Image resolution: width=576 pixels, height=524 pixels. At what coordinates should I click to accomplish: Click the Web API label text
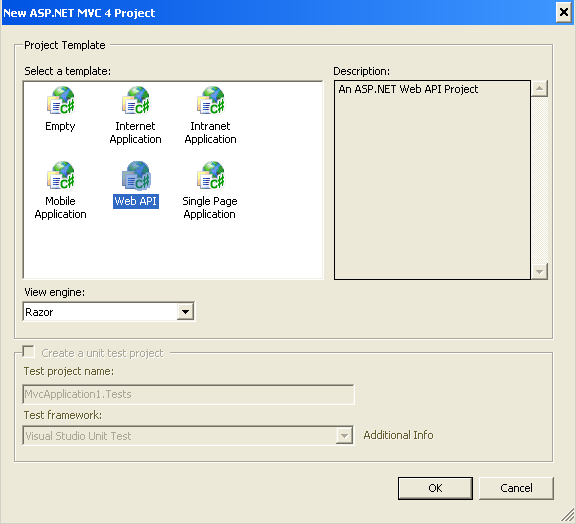[136, 201]
